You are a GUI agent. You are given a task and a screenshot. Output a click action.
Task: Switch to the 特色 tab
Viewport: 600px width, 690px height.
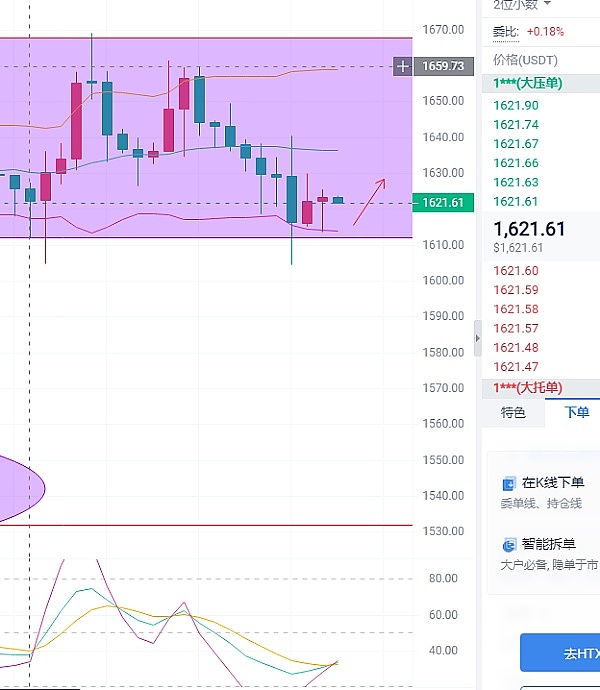click(513, 412)
